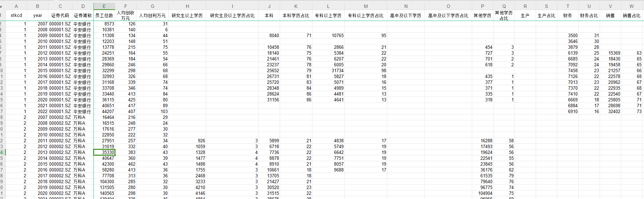Select the 证券代码 header cell
Screen dimensions: 644x199
pos(60,15)
